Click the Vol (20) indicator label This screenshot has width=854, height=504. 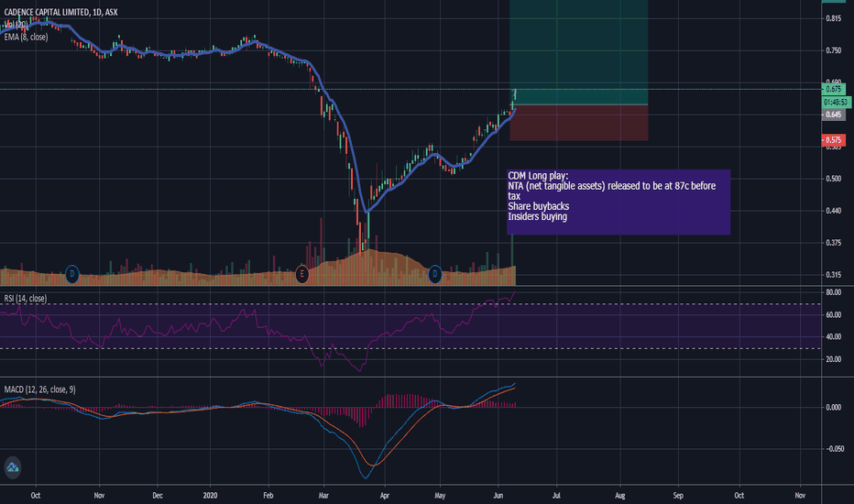(16, 25)
